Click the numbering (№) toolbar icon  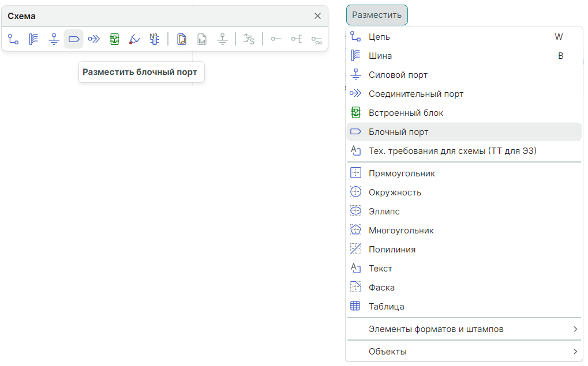point(154,39)
